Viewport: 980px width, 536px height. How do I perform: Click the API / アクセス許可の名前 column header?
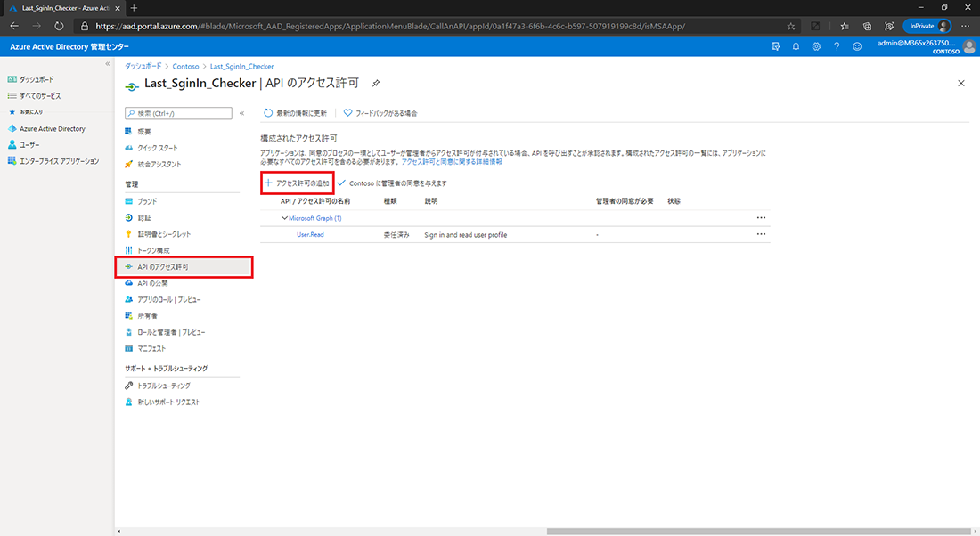point(315,201)
